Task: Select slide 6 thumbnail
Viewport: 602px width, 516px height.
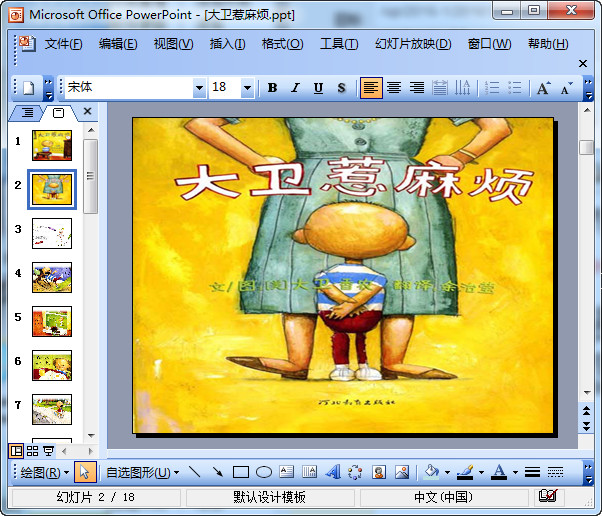Action: tap(52, 366)
